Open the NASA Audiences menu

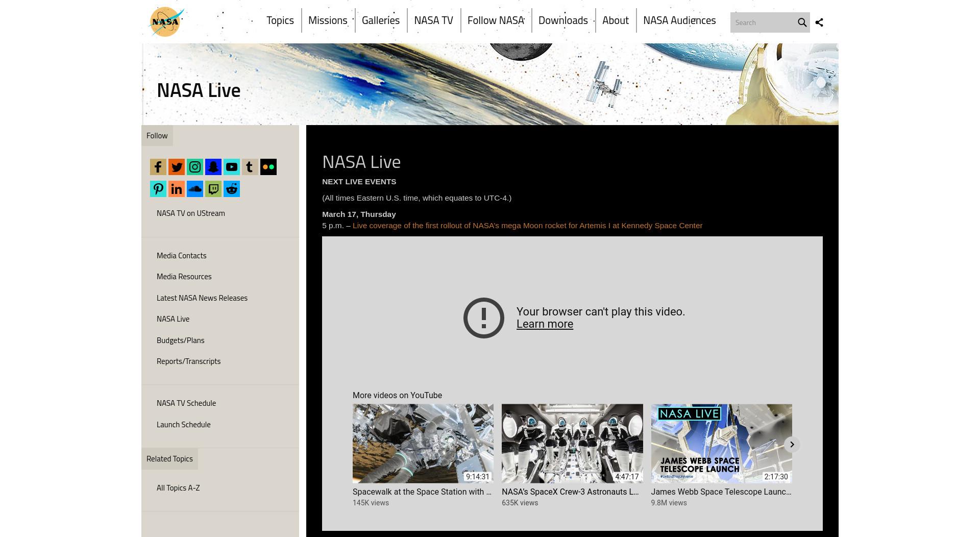click(x=679, y=20)
